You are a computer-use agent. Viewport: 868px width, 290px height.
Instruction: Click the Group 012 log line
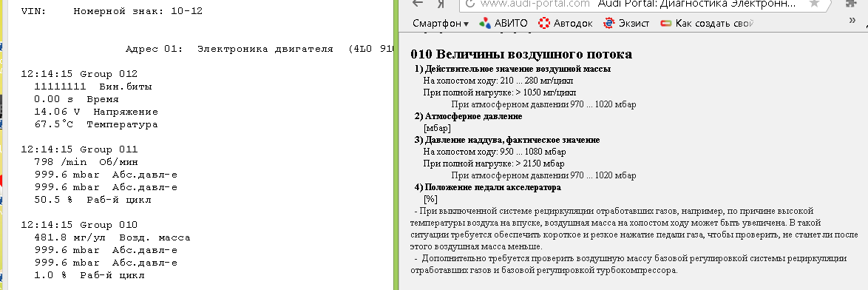tap(79, 74)
